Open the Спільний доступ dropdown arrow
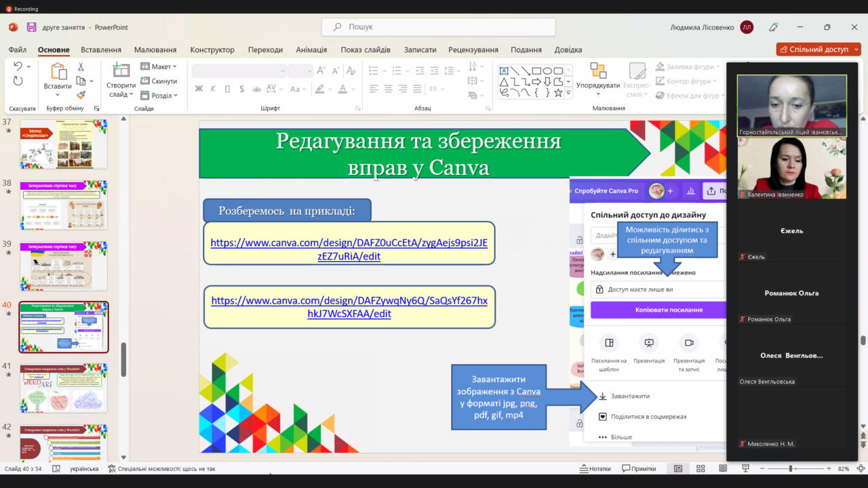The image size is (868, 488). [856, 49]
